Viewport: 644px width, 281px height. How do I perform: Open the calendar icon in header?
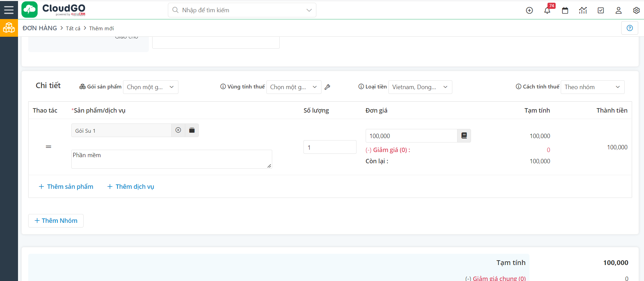[x=565, y=11]
